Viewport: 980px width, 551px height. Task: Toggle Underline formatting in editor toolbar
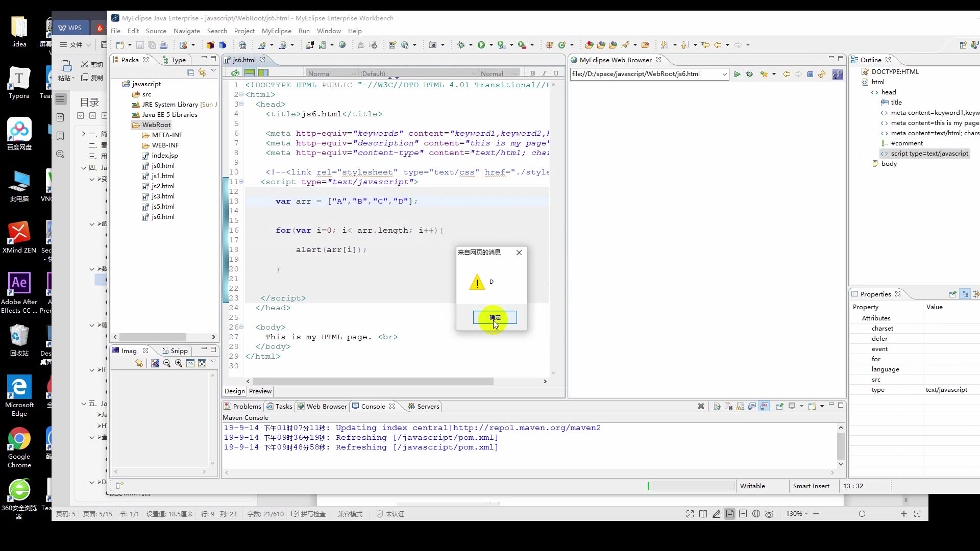[x=556, y=73]
